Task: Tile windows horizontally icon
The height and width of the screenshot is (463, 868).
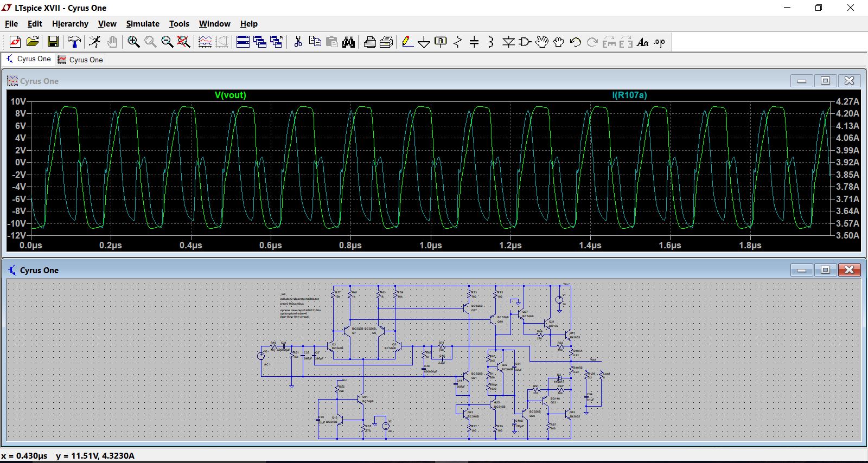Action: pyautogui.click(x=243, y=42)
